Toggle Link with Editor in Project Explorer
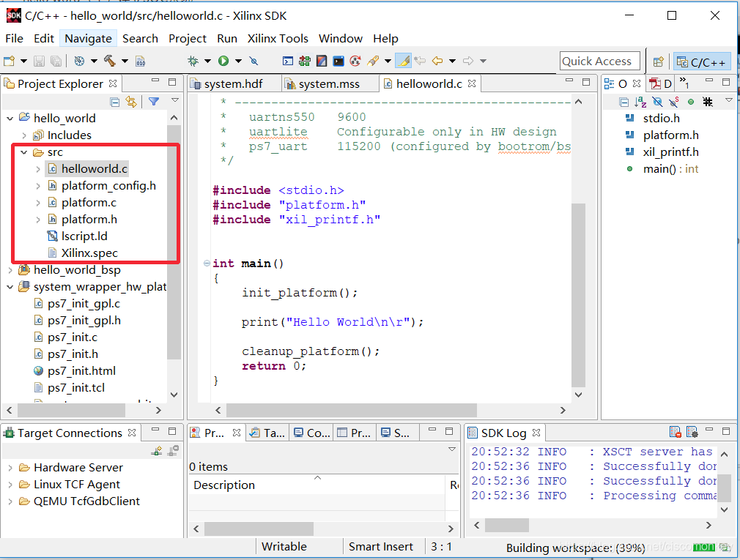The height and width of the screenshot is (560, 740). tap(131, 102)
